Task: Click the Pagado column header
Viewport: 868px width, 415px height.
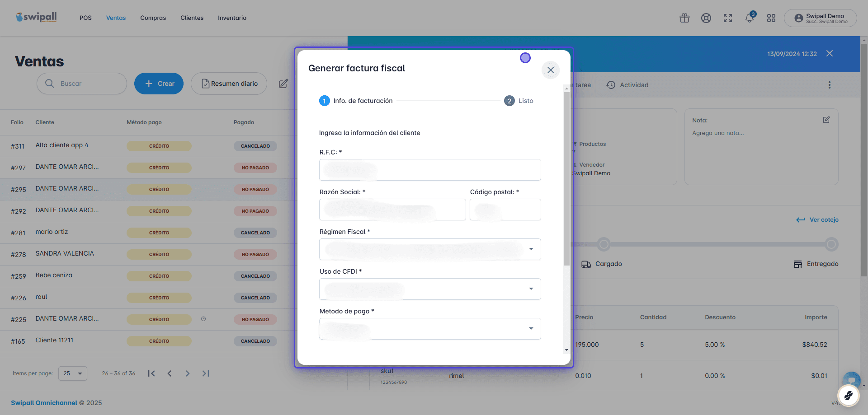Action: coord(244,122)
